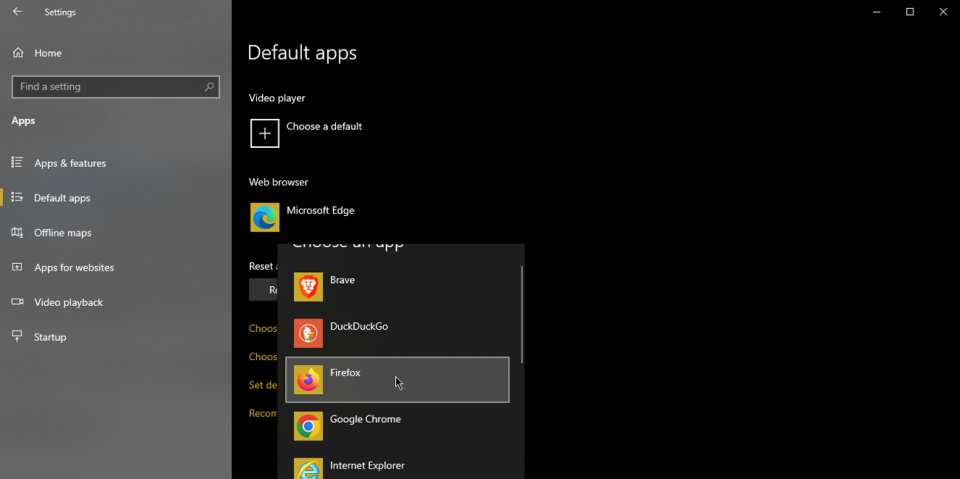Select the Google Chrome icon

[x=308, y=426]
